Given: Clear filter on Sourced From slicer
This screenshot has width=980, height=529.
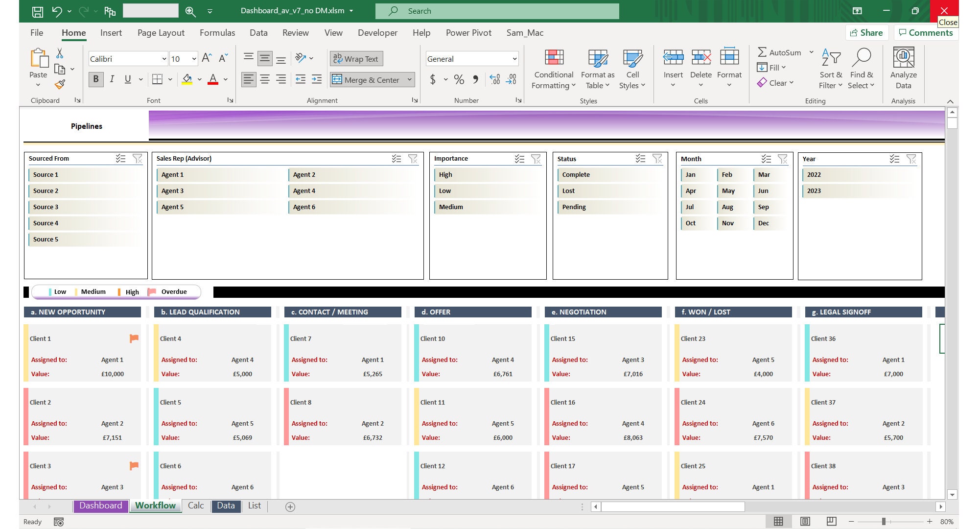Looking at the screenshot, I should [x=138, y=158].
